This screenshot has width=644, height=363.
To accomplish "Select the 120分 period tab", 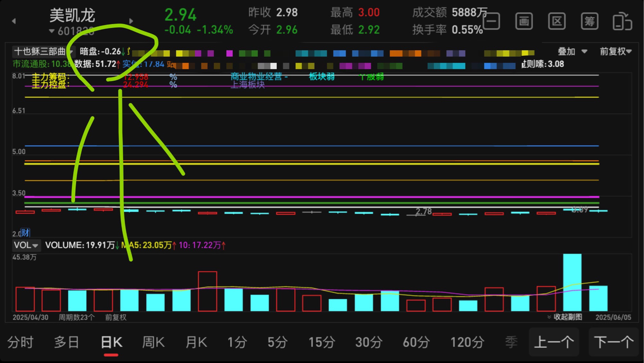I will click(x=467, y=342).
